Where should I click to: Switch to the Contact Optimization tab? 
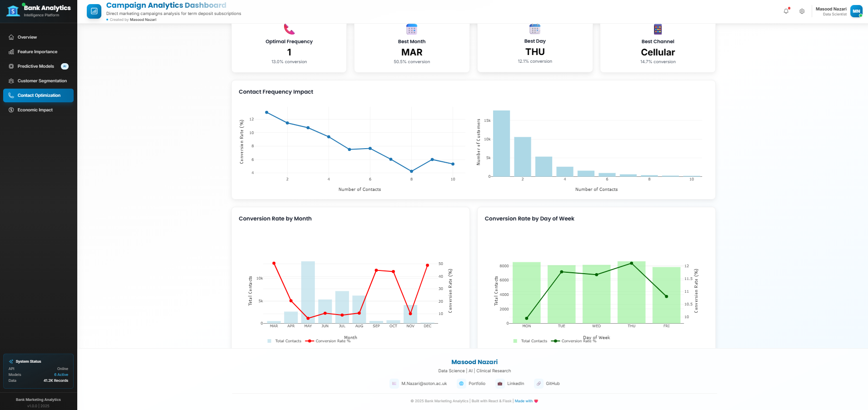coord(39,95)
